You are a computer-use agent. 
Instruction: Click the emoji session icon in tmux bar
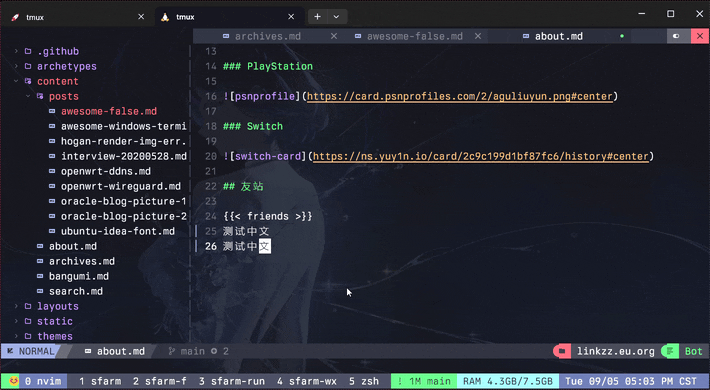14,381
